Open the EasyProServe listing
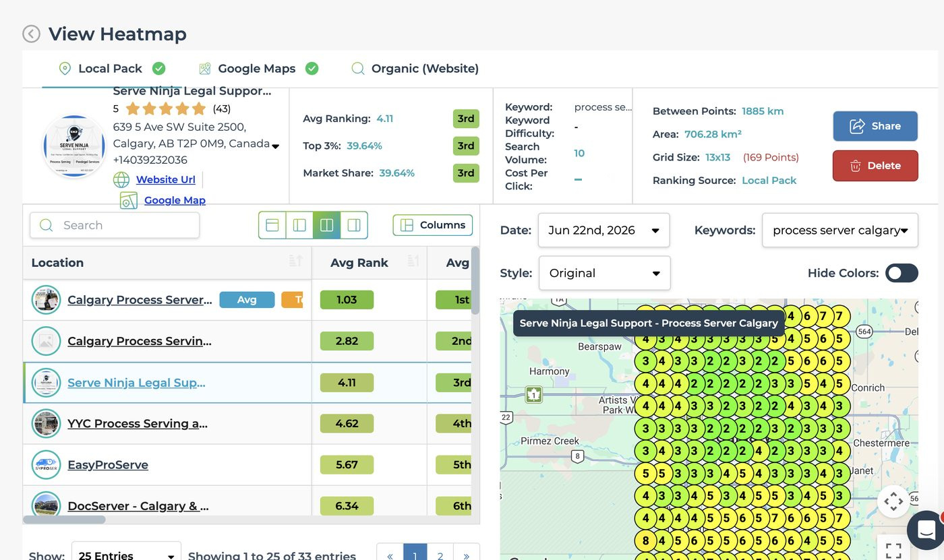Screen dimensions: 944x560 108,465
